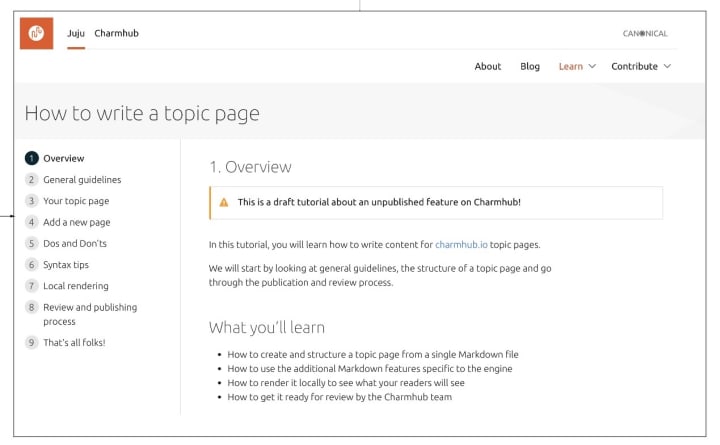This screenshot has height=445, width=720.
Task: Open the Juju tab
Action: tap(76, 33)
